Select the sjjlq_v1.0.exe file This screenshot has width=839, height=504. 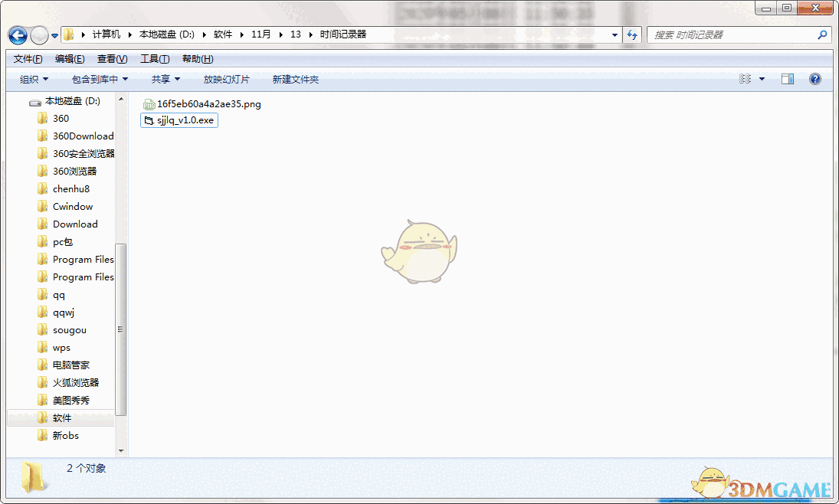(179, 120)
